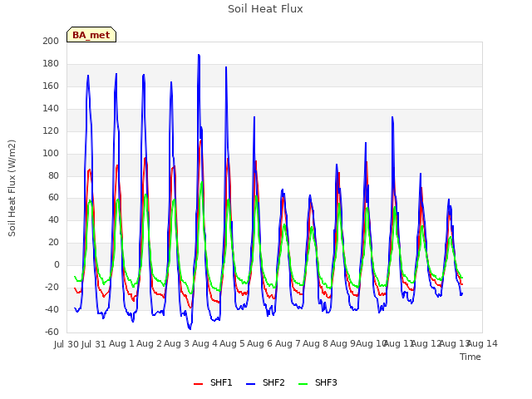Click the highest green SHF3 peak on Aug 4
The image size is (532, 399).
[202, 182]
